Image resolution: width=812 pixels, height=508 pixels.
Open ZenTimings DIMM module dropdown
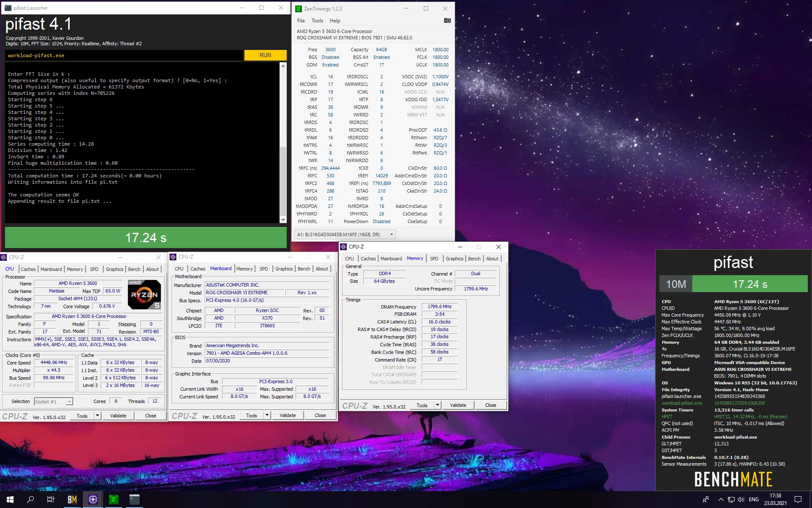(345, 235)
